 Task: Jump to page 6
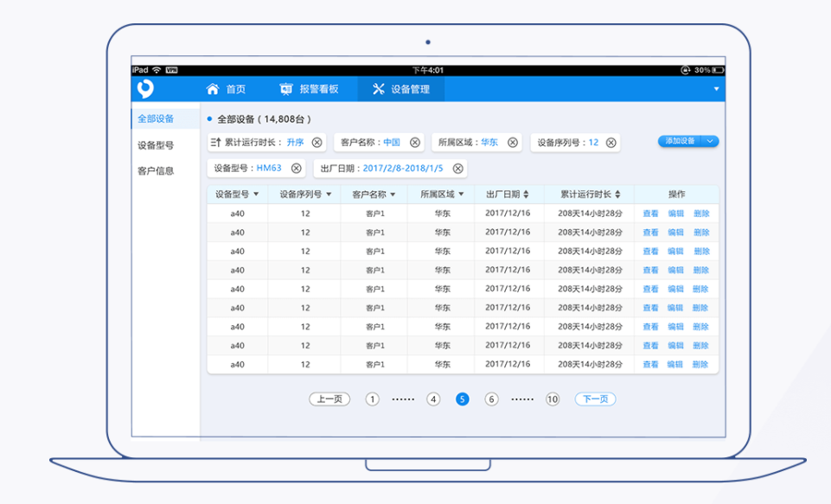click(491, 399)
